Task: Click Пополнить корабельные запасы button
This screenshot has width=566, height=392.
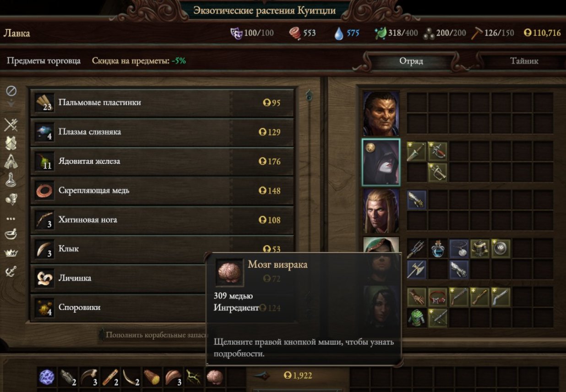Action: [152, 335]
